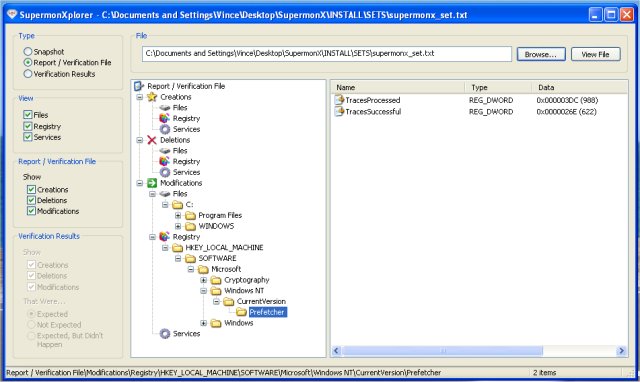Click the Program Files folder icon
Image resolution: width=640 pixels, height=382 pixels.
(x=191, y=215)
